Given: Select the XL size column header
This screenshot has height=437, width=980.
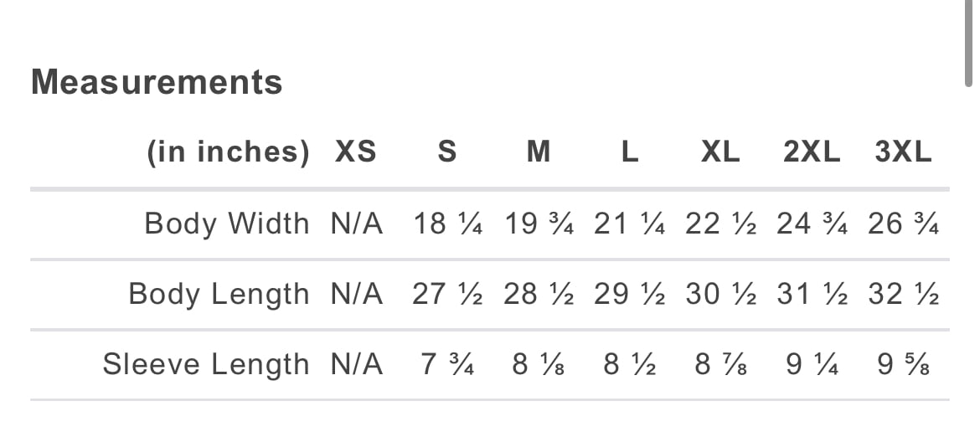Looking at the screenshot, I should 720,152.
